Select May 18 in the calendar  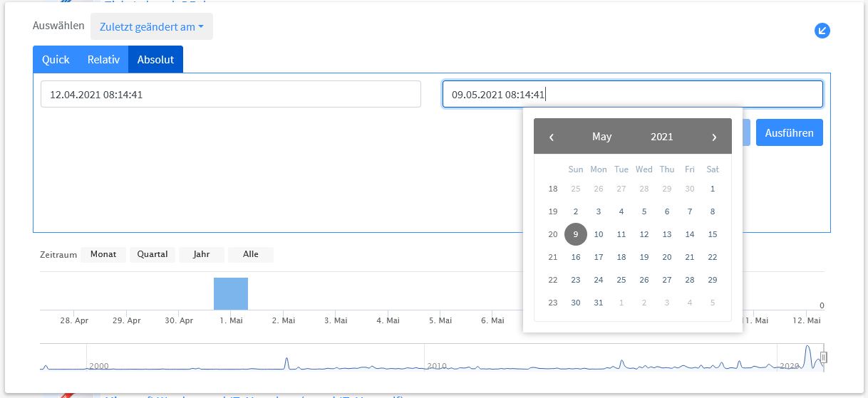coord(621,257)
